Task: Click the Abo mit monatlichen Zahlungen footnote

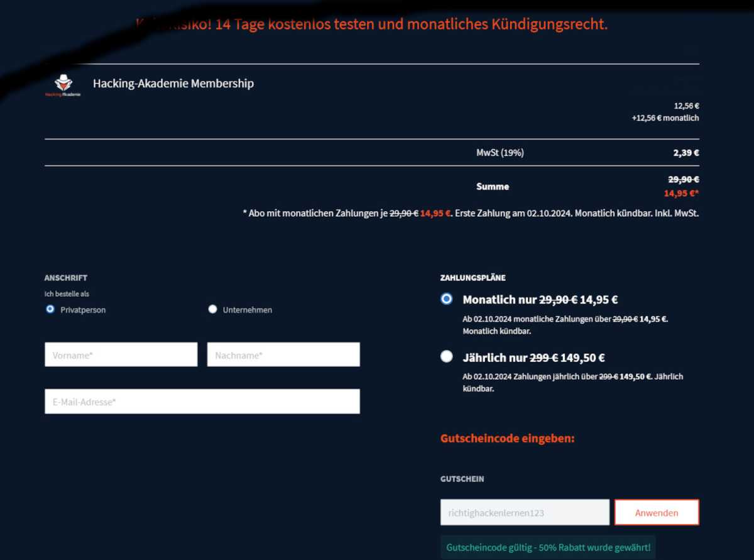Action: [471, 213]
